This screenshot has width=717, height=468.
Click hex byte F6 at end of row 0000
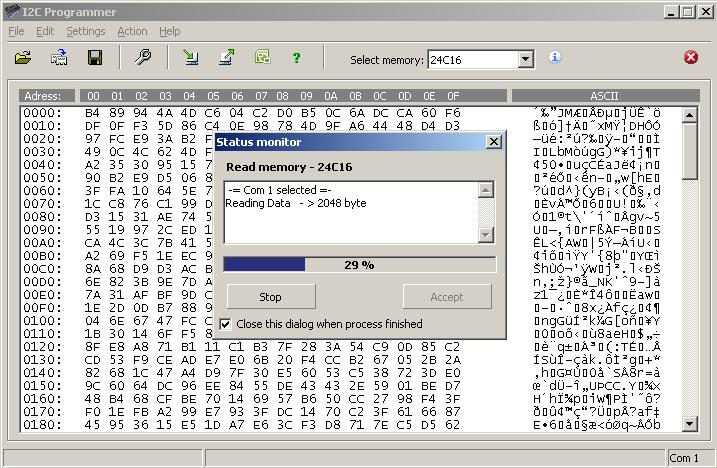pos(452,113)
